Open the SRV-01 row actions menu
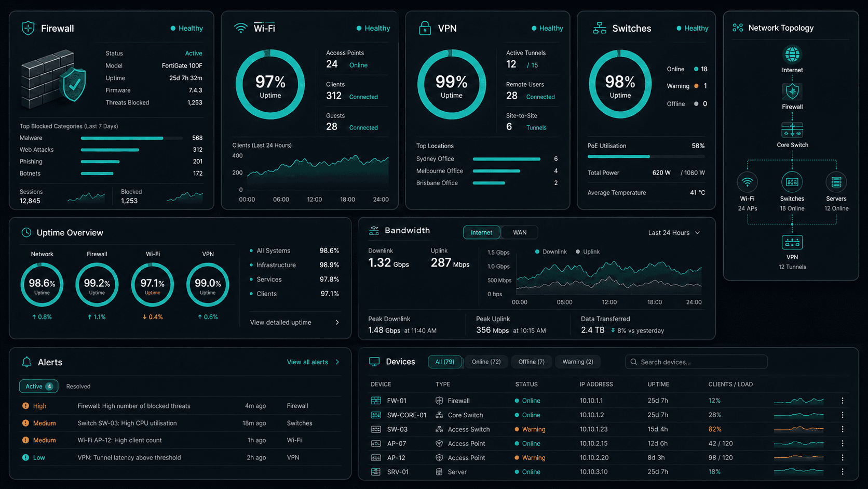The width and height of the screenshot is (868, 489). [843, 472]
